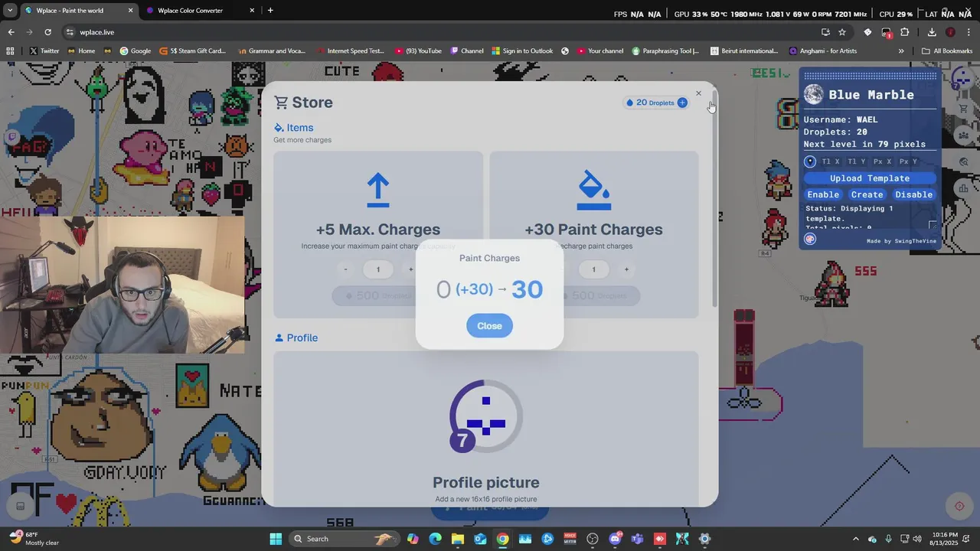Add droplets with the plus icon
This screenshot has width=980, height=551.
[682, 103]
